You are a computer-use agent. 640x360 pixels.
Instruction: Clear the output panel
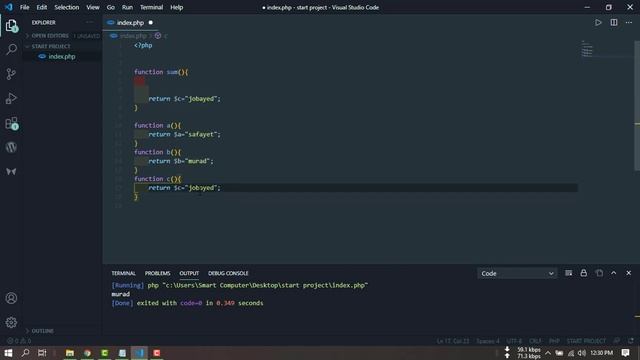[x=569, y=273]
